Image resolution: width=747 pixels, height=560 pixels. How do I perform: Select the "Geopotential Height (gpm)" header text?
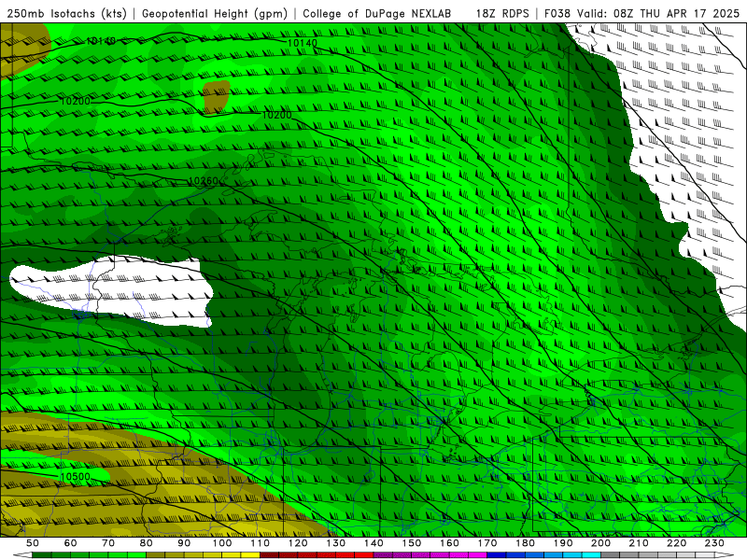point(215,14)
